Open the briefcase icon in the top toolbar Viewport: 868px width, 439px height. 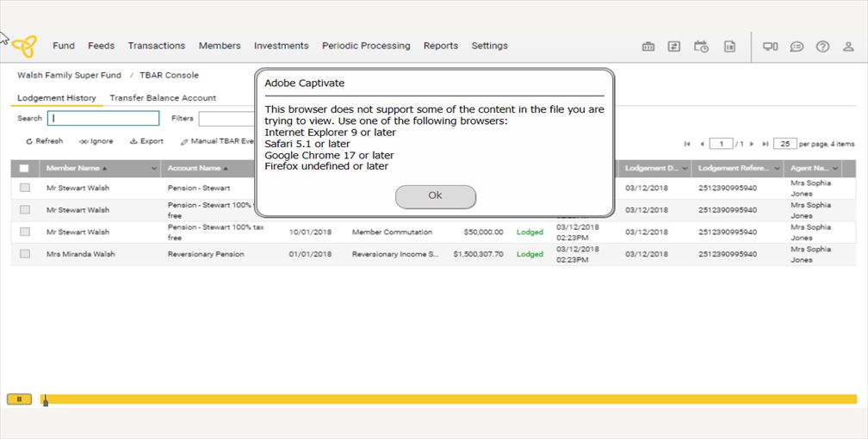[x=648, y=46]
